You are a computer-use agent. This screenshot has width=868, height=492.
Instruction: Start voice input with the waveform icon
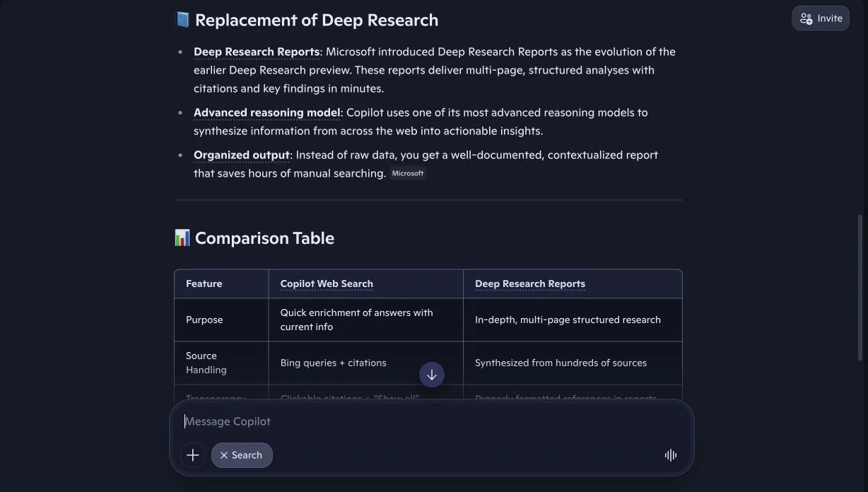point(670,455)
